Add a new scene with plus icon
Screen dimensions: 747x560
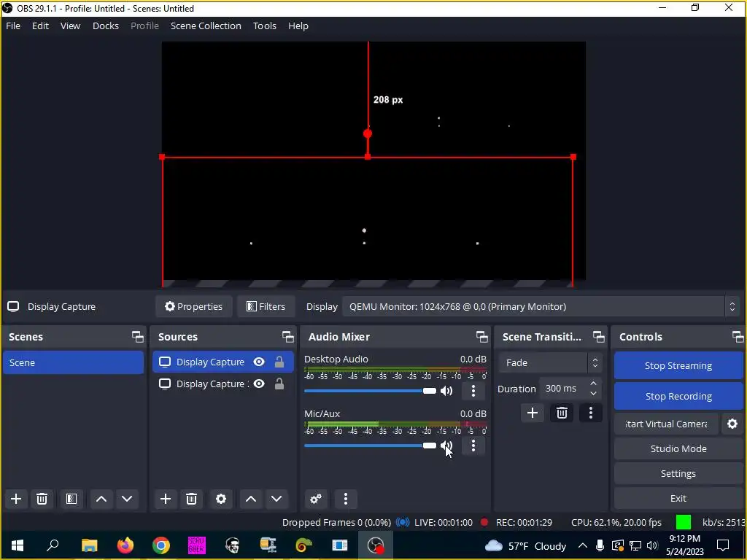(16, 499)
